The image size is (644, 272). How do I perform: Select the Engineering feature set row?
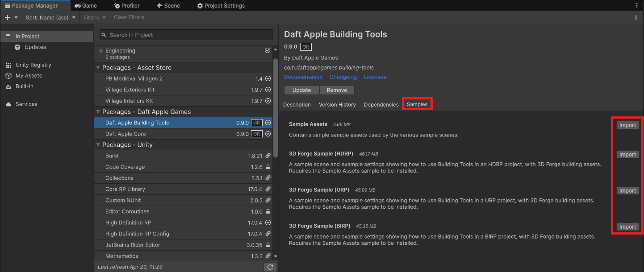(183, 54)
